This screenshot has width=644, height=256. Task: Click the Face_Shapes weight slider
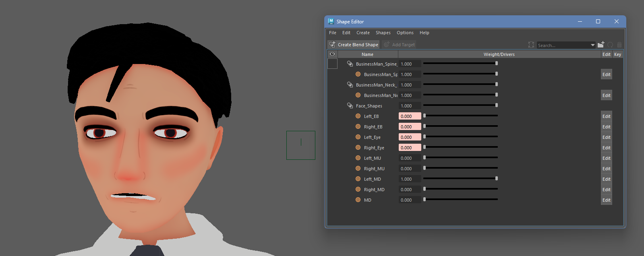460,105
